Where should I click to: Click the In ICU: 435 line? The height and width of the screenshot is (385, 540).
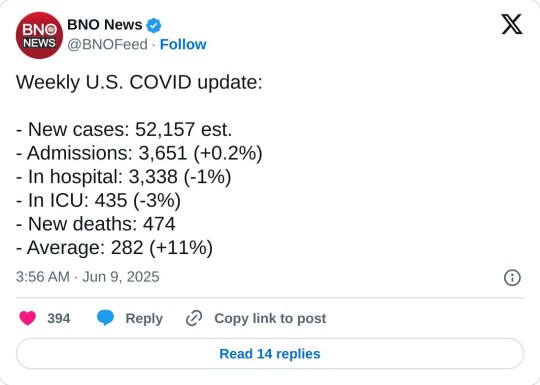point(98,200)
